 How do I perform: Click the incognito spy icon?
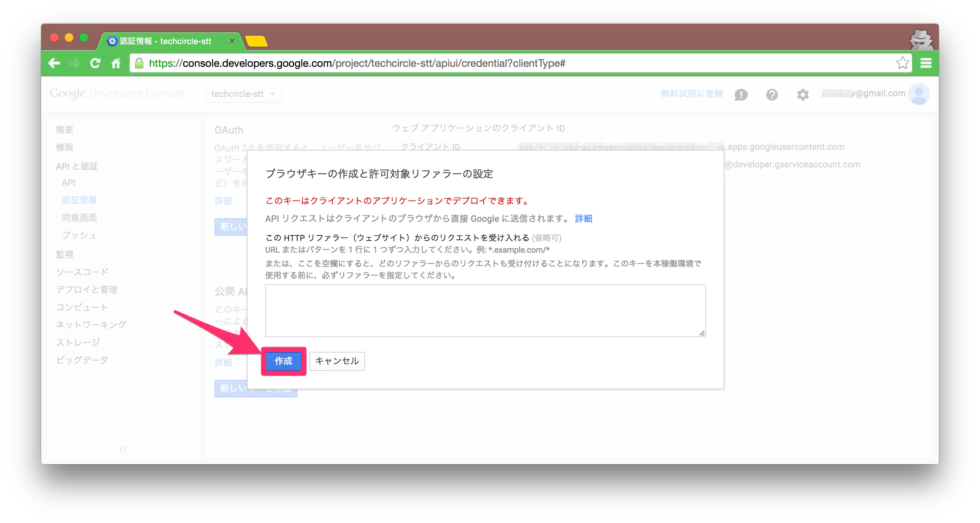920,40
